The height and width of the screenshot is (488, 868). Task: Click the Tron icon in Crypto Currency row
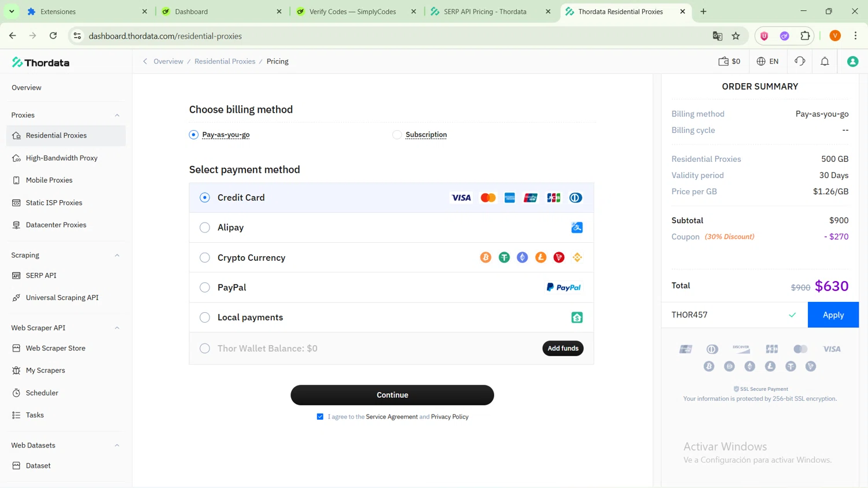click(x=559, y=257)
